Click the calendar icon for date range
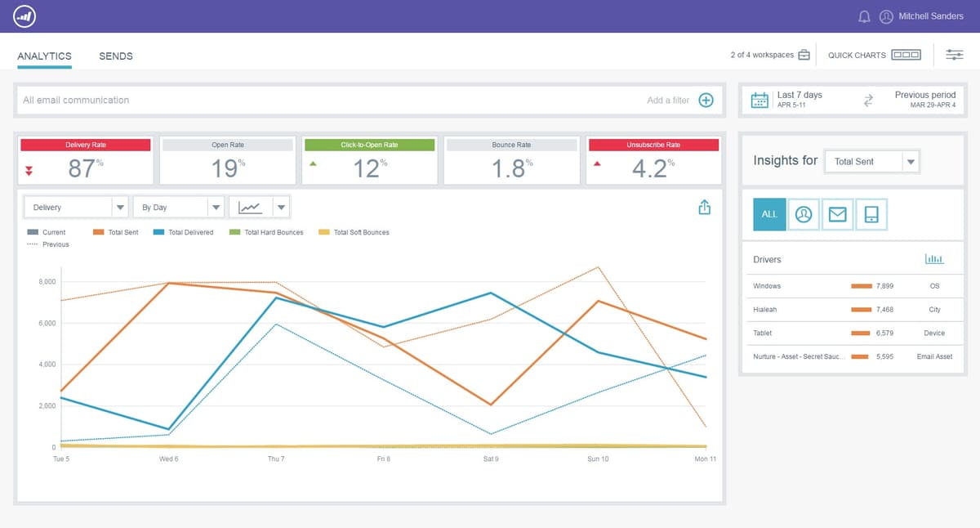Screen dimensions: 980x528 point(759,99)
